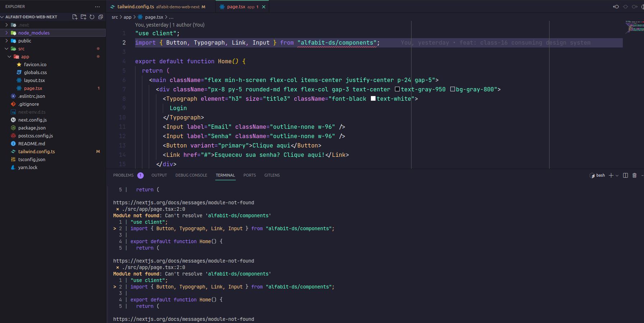Select the page.tsx editor tab

coord(242,7)
